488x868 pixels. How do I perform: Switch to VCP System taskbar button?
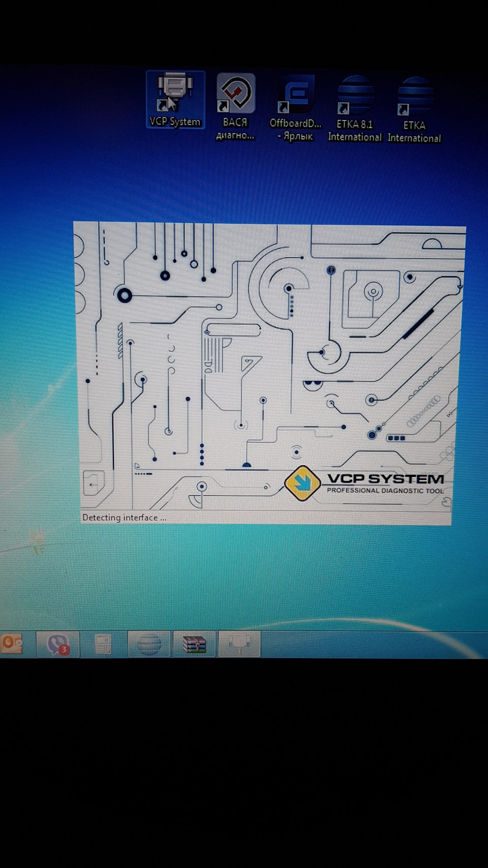239,644
